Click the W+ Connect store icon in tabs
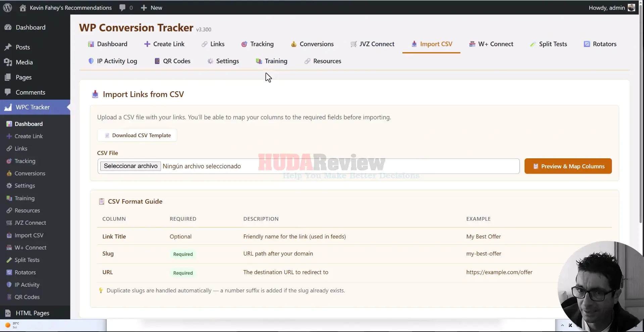 pos(472,44)
